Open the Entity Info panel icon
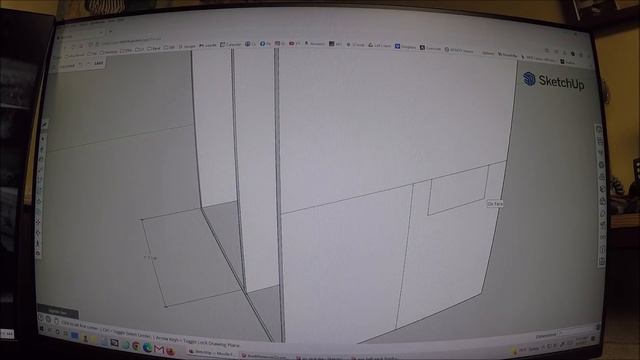640x360 pixels. click(x=599, y=130)
